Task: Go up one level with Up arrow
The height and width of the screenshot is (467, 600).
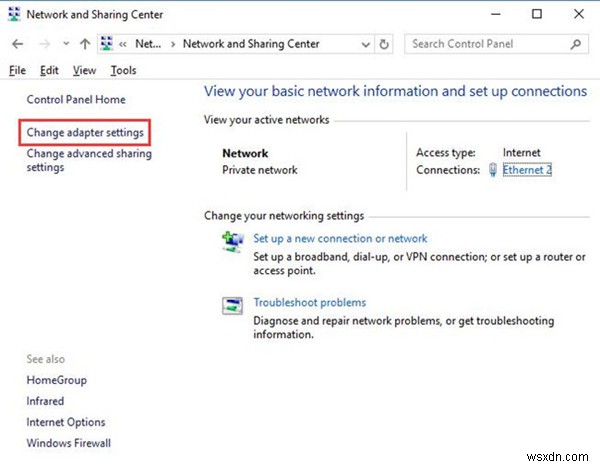Action: coord(85,44)
